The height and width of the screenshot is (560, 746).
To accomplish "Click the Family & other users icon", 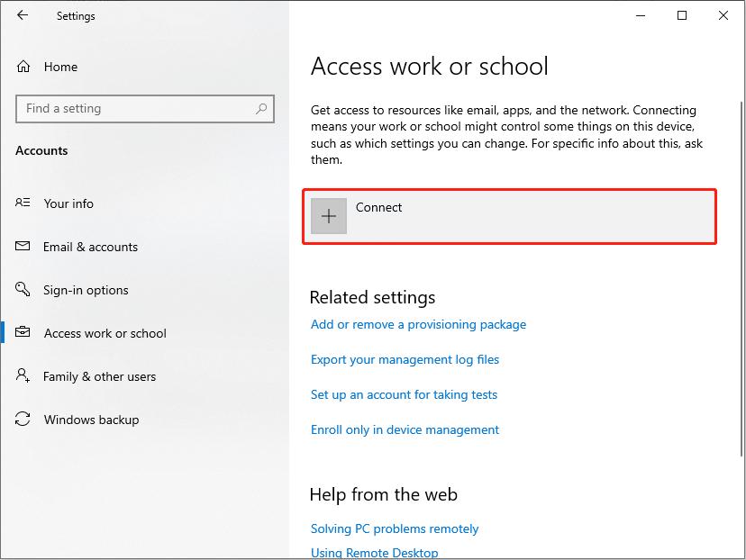I will click(23, 376).
